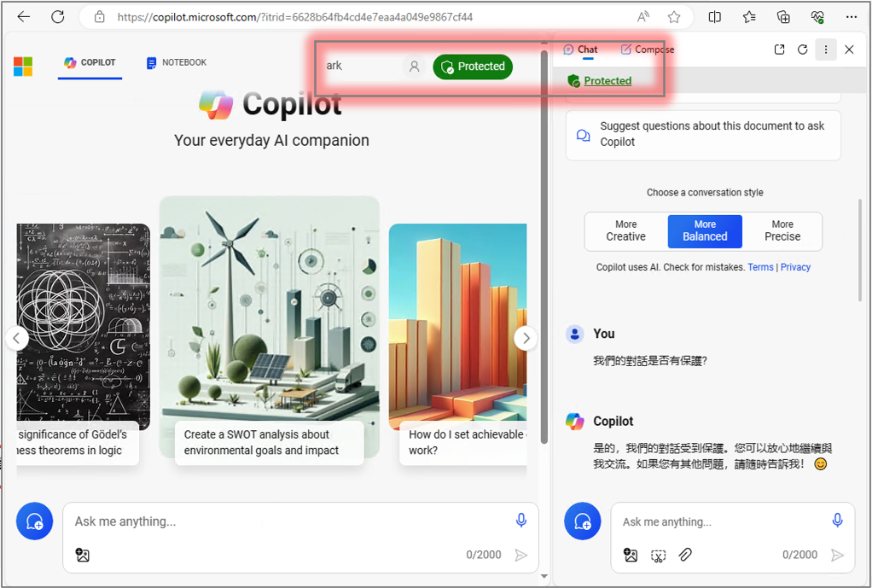Screen dimensions: 872x588
Task: Open the SWOT analysis suggestion card
Action: pos(269,330)
